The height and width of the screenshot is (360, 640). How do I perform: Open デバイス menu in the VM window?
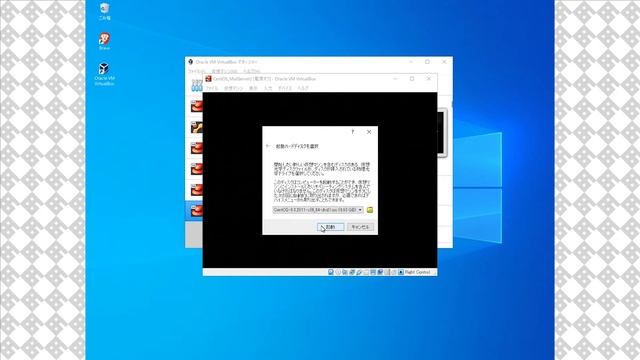[x=285, y=88]
